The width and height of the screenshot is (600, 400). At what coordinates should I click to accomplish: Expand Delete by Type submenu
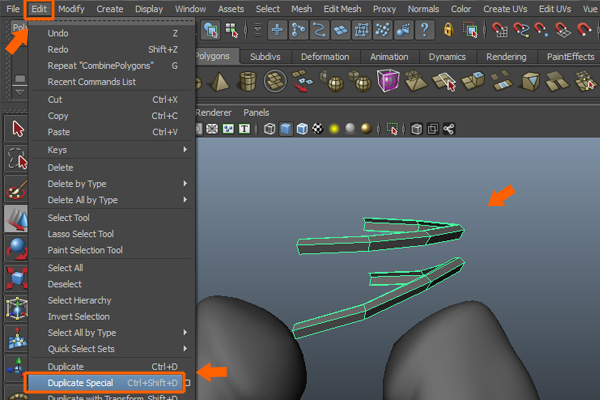click(x=112, y=184)
